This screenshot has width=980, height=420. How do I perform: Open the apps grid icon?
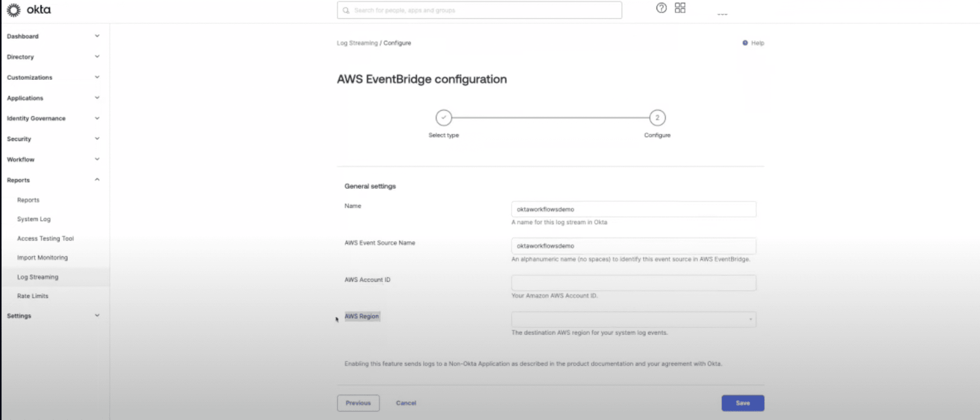(x=680, y=8)
